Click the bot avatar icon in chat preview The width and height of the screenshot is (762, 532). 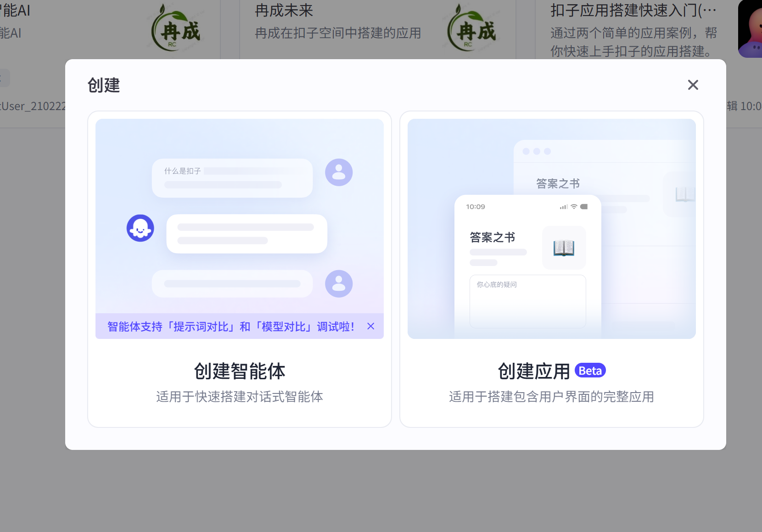coord(140,228)
